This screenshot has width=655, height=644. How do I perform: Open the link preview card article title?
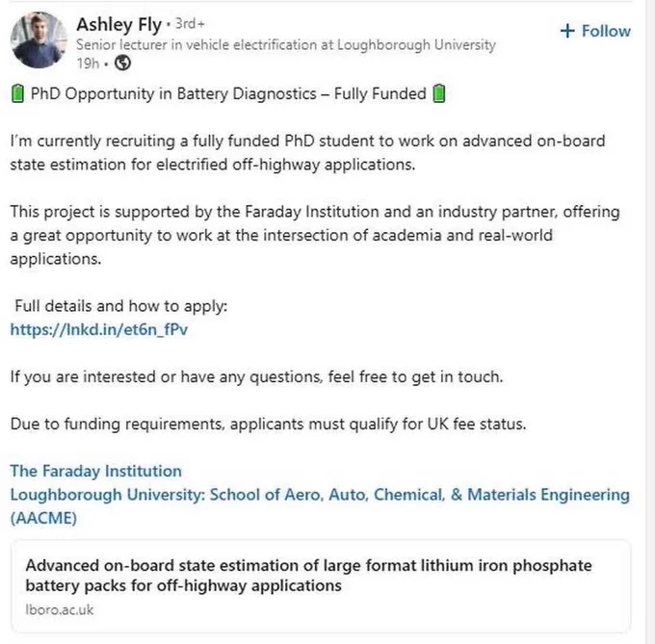pos(308,576)
